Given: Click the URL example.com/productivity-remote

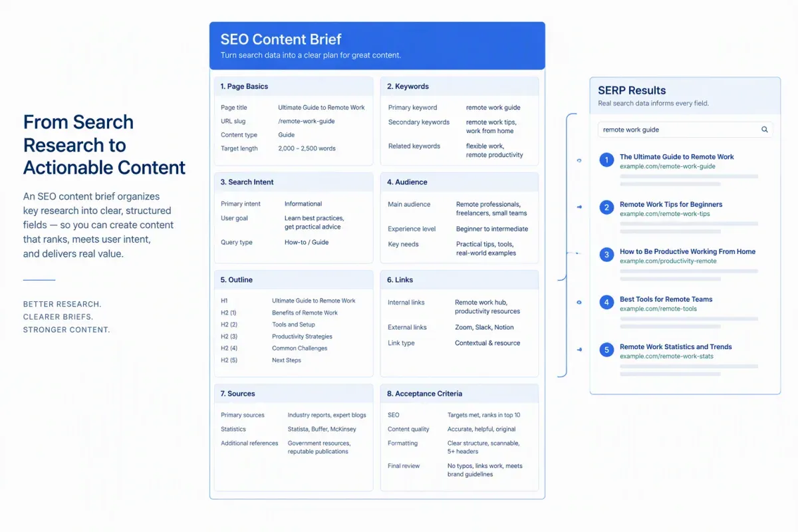Looking at the screenshot, I should pyautogui.click(x=668, y=261).
